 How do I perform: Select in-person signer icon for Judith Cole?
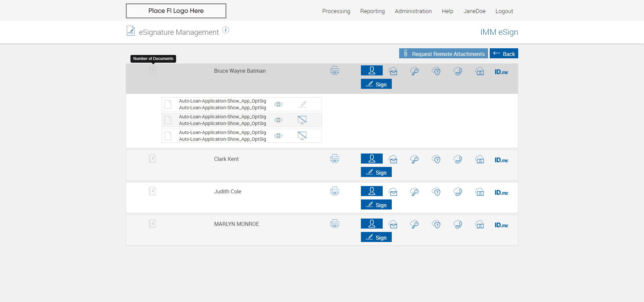(372, 191)
